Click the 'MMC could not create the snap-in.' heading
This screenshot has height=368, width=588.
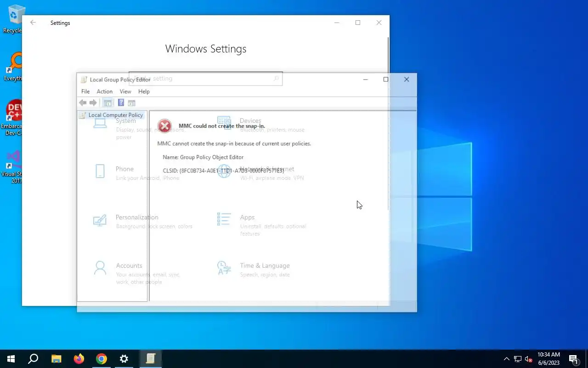click(x=222, y=126)
